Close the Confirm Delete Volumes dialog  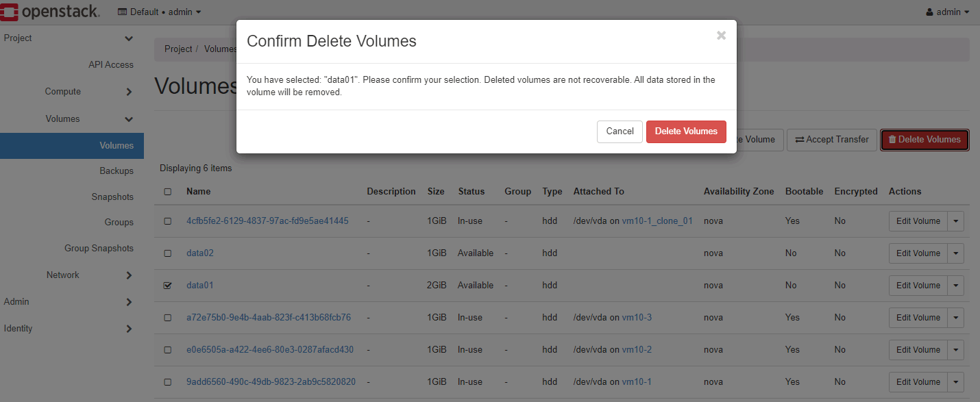pos(721,36)
